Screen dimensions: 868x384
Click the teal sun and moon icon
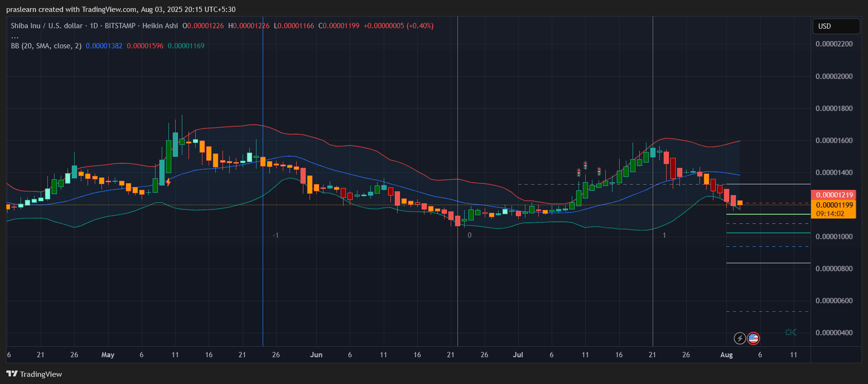coord(791,332)
